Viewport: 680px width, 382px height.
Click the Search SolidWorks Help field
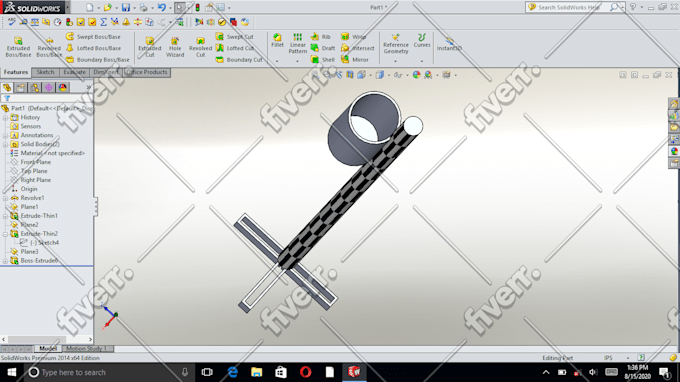click(x=569, y=7)
